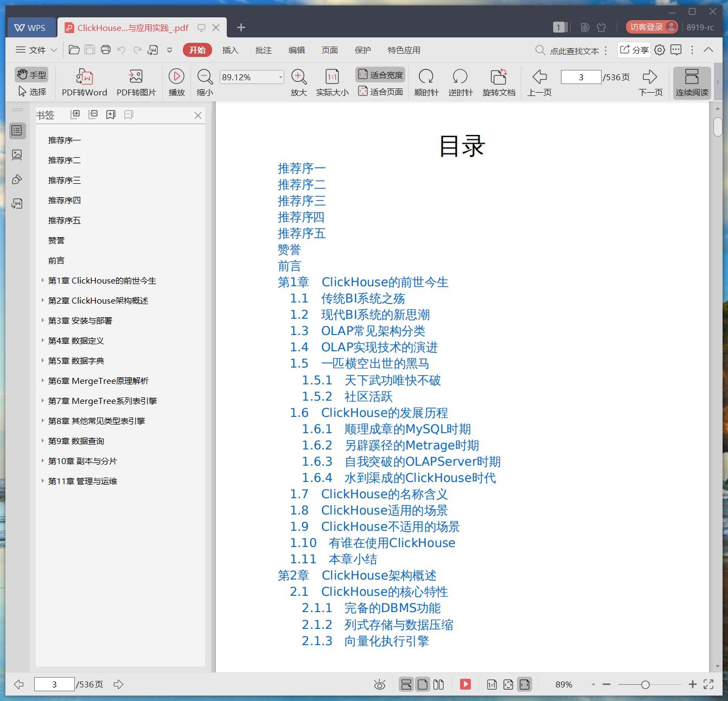728x701 pixels.
Task: Click 访客登录 login button
Action: 652,27
